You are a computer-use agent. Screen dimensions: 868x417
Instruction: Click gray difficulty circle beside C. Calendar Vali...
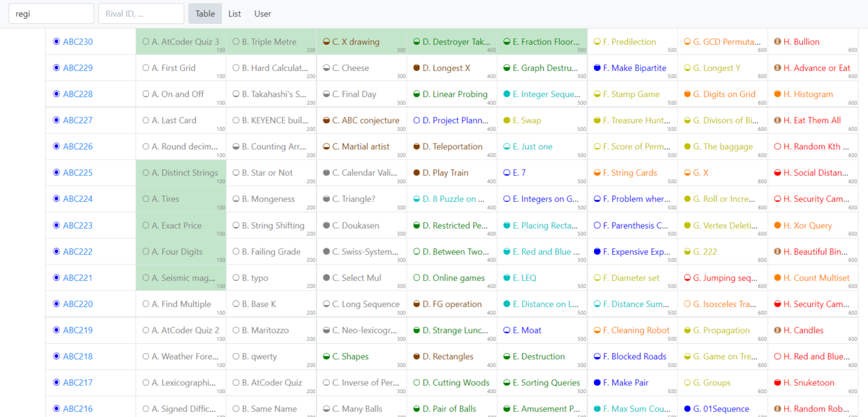(x=326, y=173)
